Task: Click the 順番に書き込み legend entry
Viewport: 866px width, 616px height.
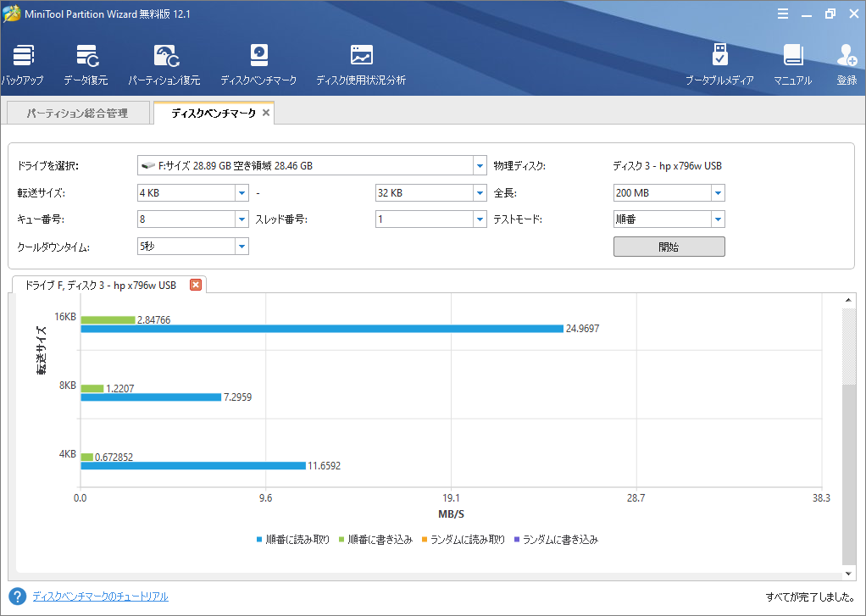Action: click(375, 539)
